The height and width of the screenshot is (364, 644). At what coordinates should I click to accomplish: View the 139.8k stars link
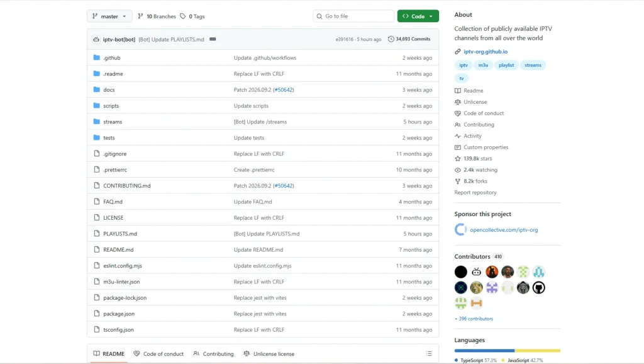click(473, 158)
